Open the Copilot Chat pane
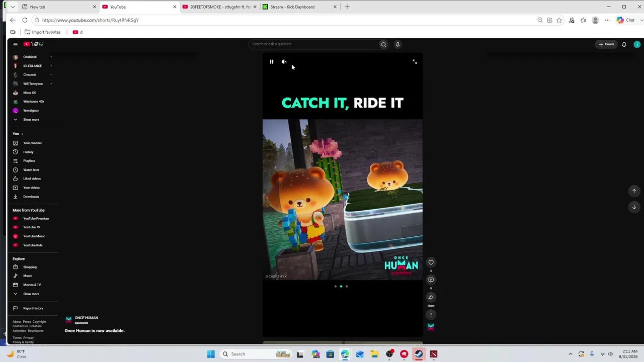 [x=626, y=20]
